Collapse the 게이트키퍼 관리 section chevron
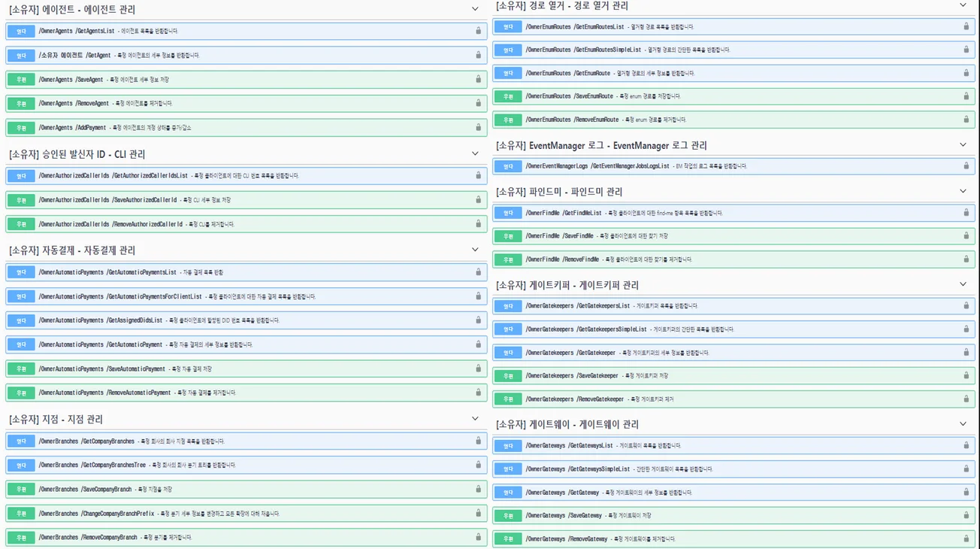980x549 pixels. point(963,284)
